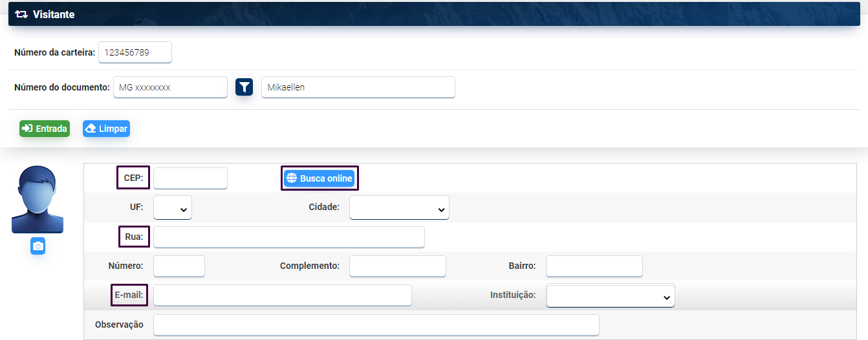Focus the Complemento text field
Viewport: 868px width, 340px height.
[397, 266]
